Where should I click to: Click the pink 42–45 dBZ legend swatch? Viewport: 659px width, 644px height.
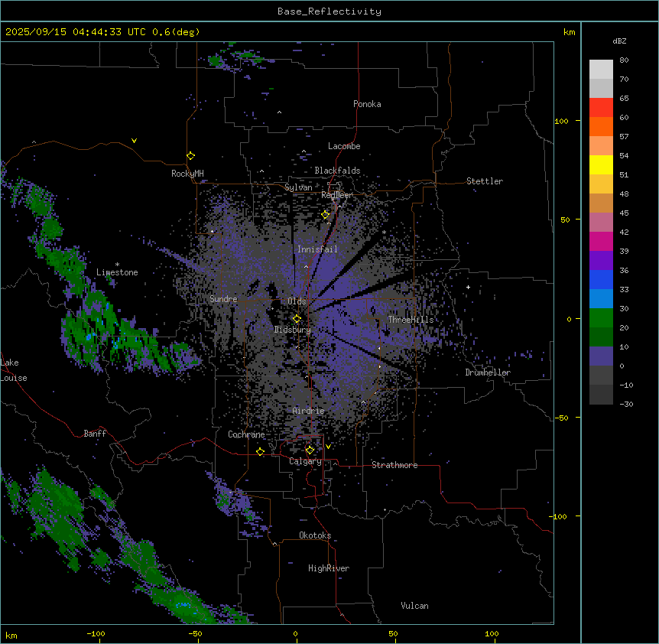(x=601, y=223)
